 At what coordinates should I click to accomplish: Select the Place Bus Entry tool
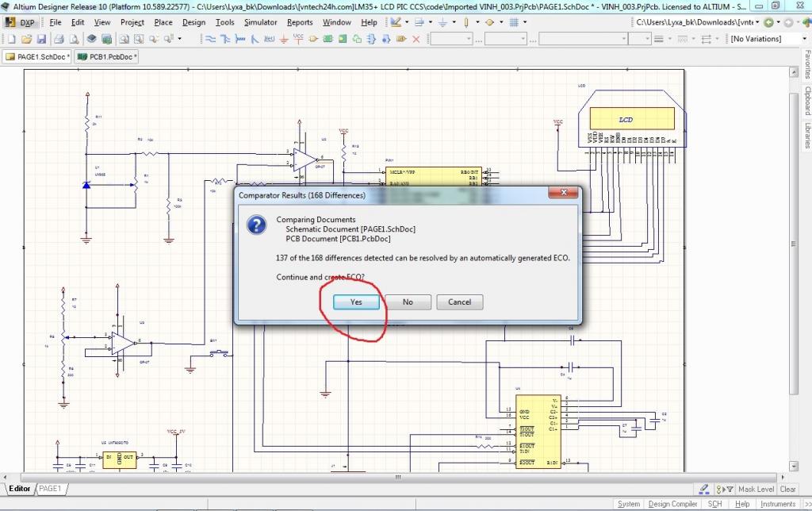(x=255, y=39)
